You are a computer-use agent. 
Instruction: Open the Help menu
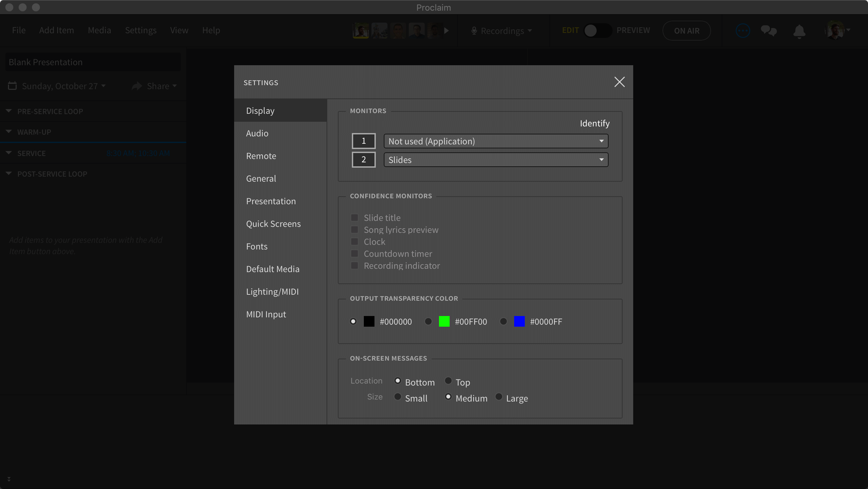[x=211, y=30]
